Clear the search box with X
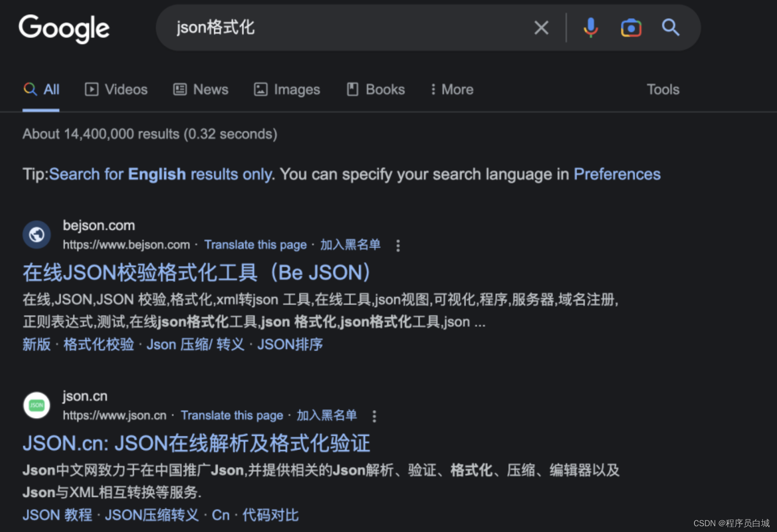 click(541, 27)
